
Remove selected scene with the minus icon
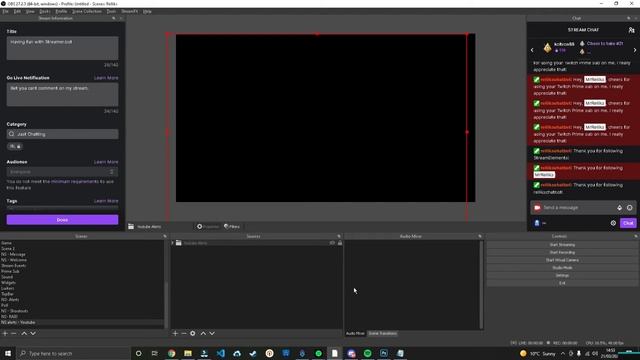14,333
